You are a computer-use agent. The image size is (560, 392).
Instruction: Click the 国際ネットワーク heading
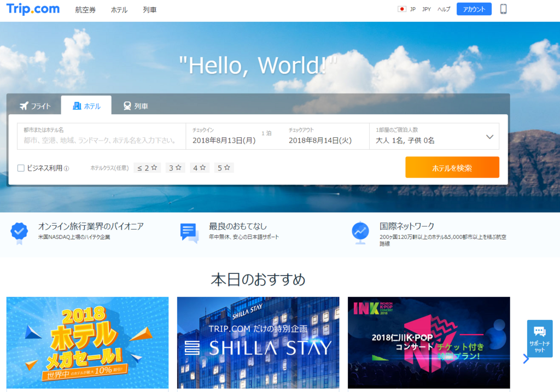407,226
